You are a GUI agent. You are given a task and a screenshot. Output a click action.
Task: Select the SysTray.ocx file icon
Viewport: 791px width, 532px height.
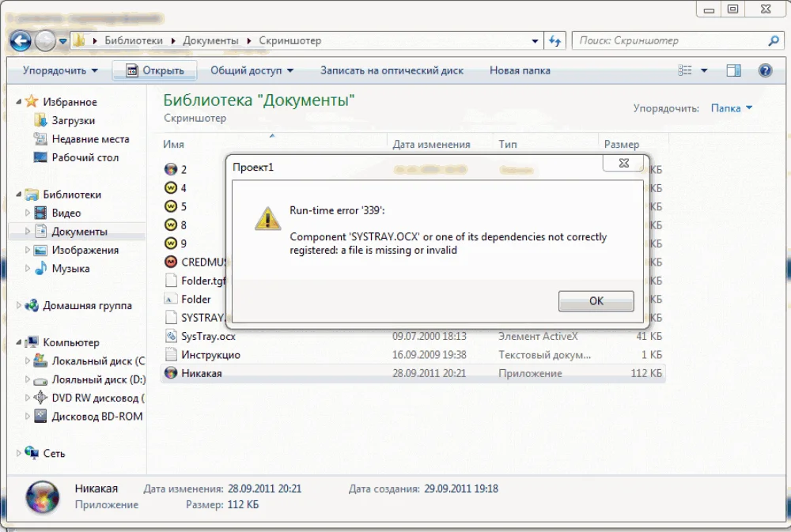pyautogui.click(x=171, y=336)
